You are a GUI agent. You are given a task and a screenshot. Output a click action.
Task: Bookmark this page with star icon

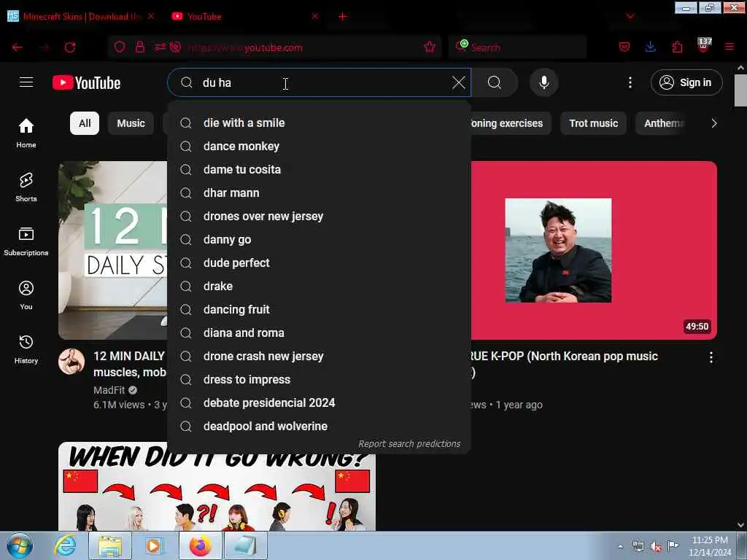coord(429,47)
